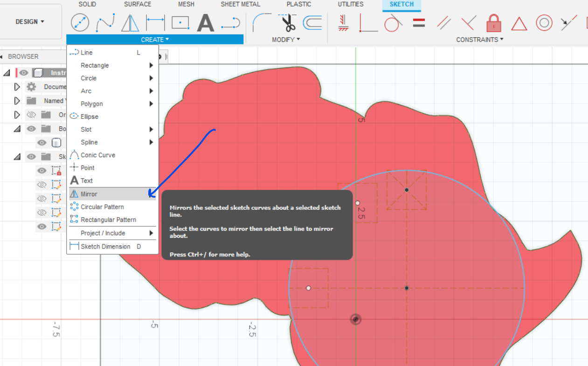
Task: Click the origin point in the sketch
Action: tap(355, 319)
